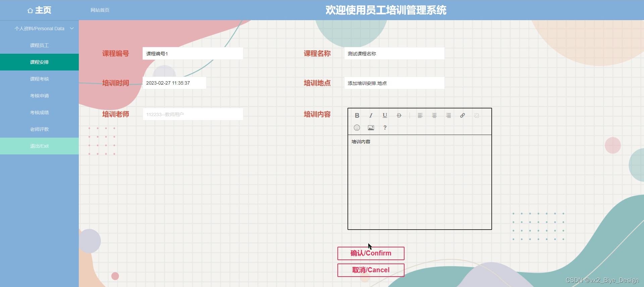This screenshot has height=287, width=644.
Task: Click the home icon beside 主页
Action: pyautogui.click(x=30, y=10)
